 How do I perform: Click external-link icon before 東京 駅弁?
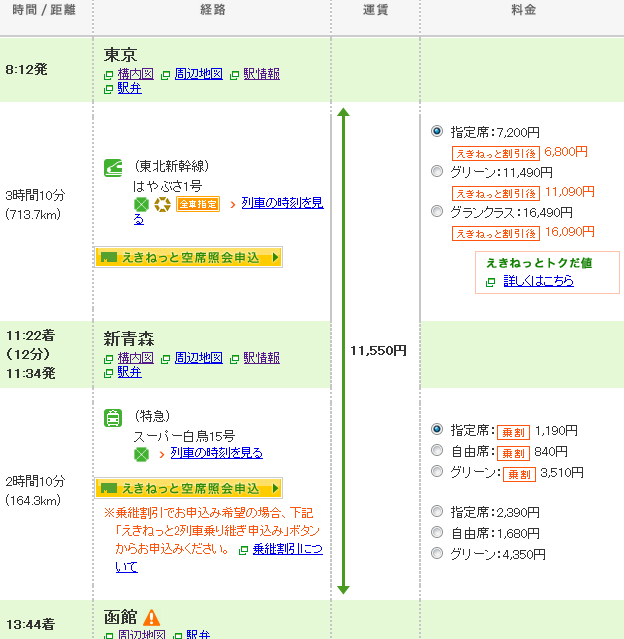coord(108,89)
